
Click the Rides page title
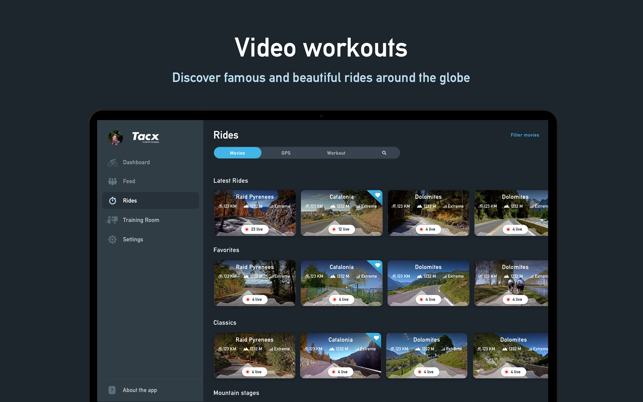pyautogui.click(x=226, y=135)
